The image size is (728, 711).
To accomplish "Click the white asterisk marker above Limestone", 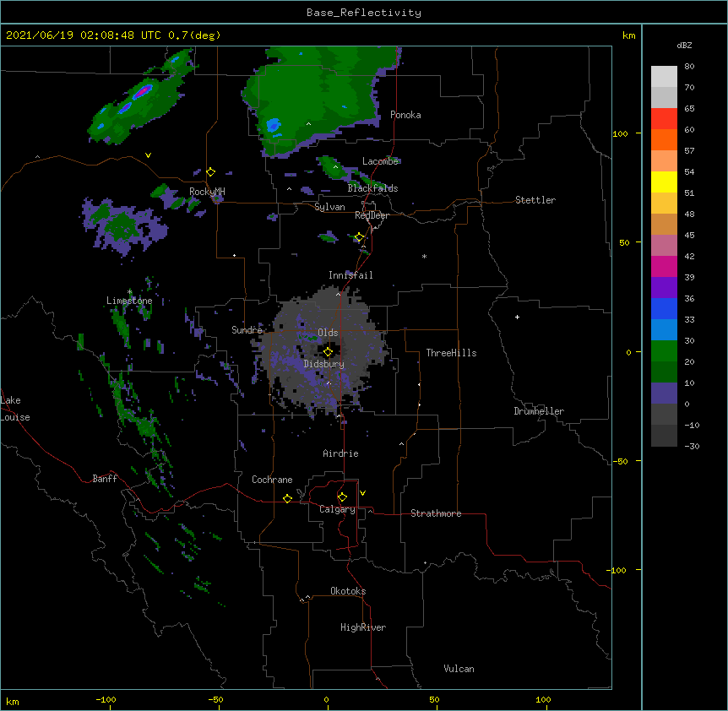I will [x=130, y=292].
